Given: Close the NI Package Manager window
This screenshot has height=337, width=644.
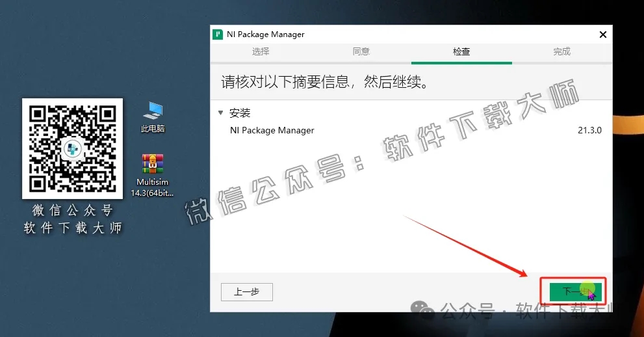Looking at the screenshot, I should pyautogui.click(x=603, y=34).
